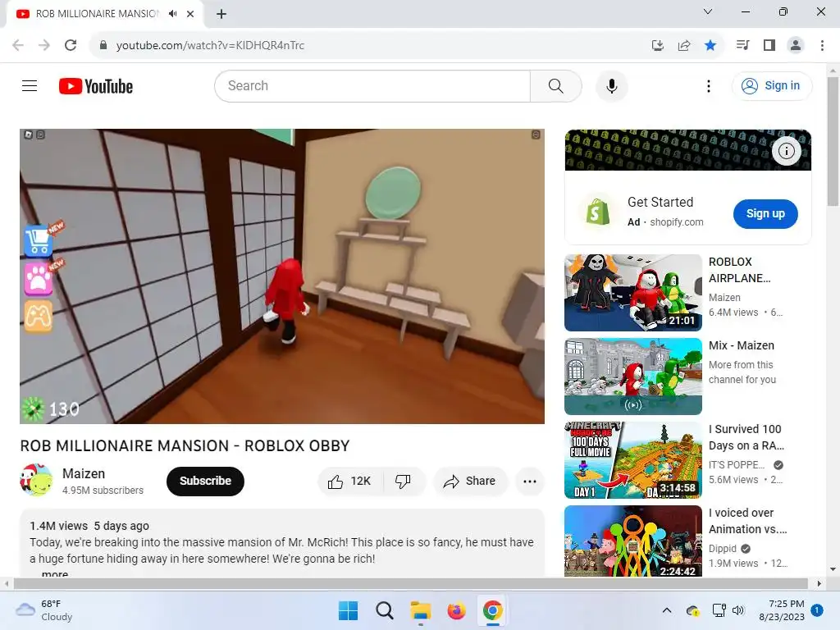Image resolution: width=840 pixels, height=630 pixels.
Task: Open I voiced over Animation thumbnail
Action: coord(632,541)
